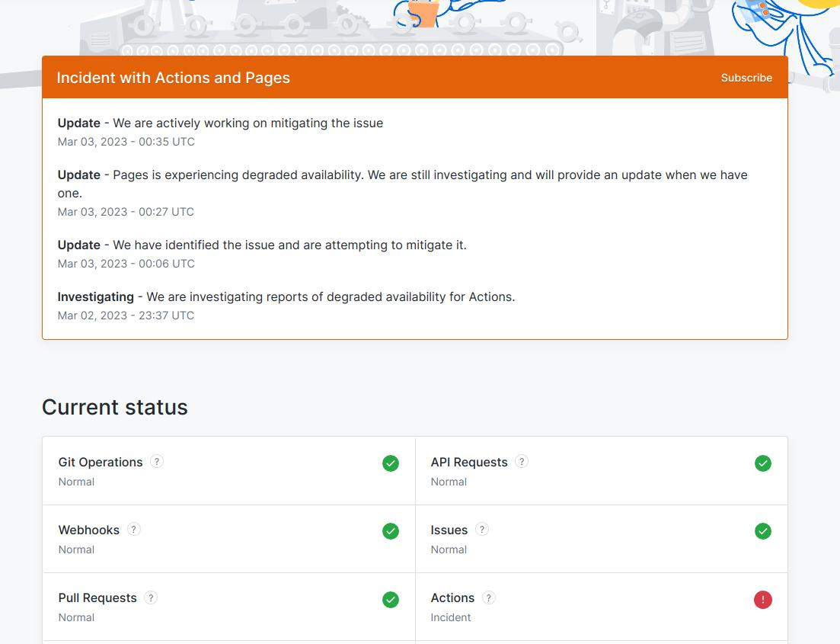840x644 pixels.
Task: Click the 'Investigating' status label
Action: tap(95, 297)
